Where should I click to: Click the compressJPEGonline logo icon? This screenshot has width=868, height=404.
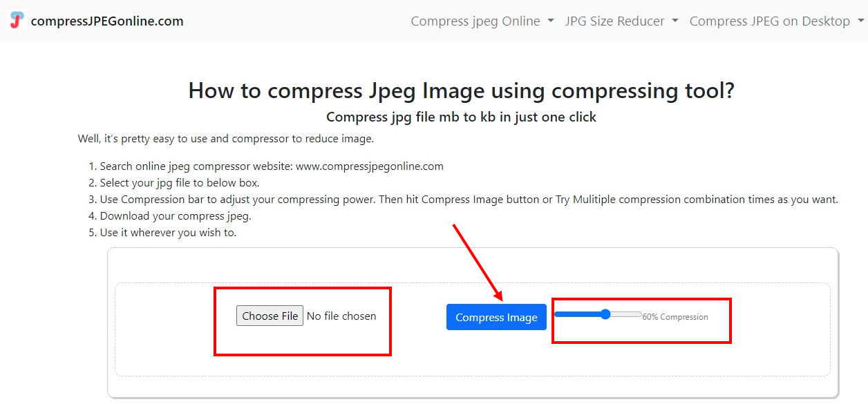pos(17,21)
